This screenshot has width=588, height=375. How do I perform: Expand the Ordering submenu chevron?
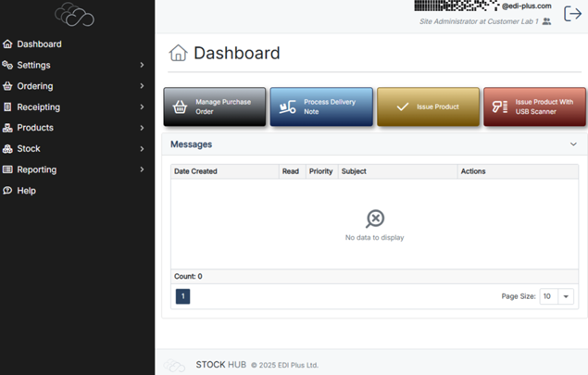[142, 86]
